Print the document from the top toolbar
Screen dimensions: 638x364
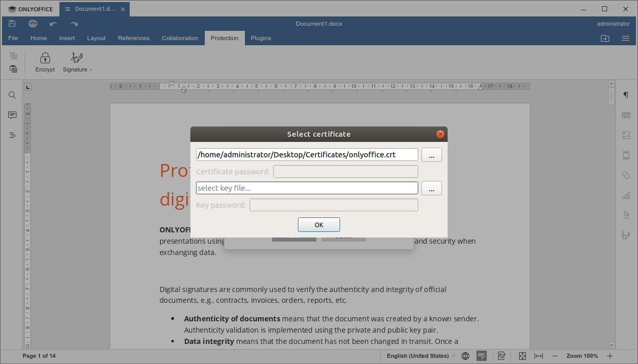click(32, 23)
